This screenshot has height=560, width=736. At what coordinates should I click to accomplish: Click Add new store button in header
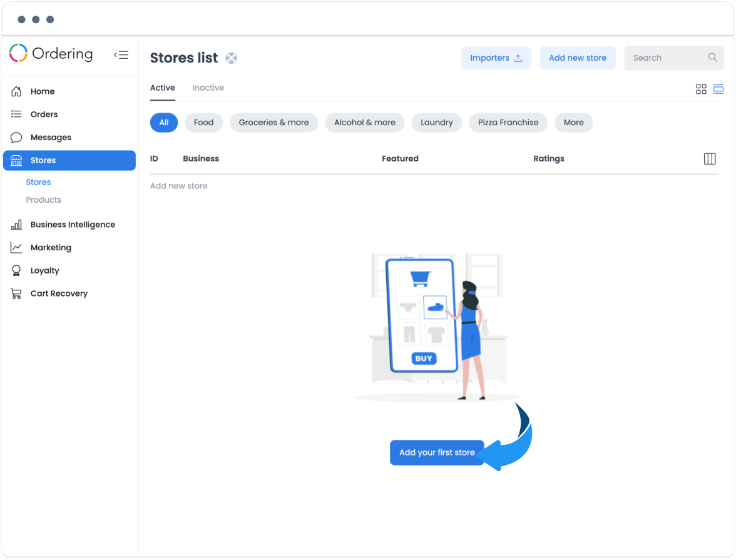coord(577,58)
